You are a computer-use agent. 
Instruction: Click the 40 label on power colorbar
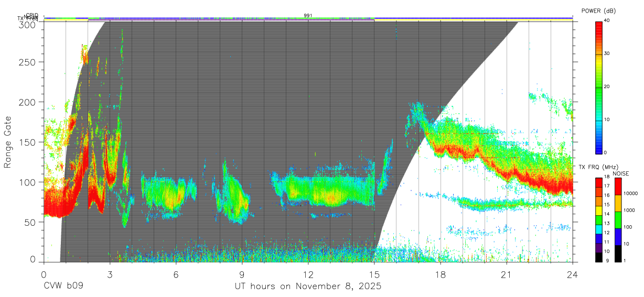(606, 20)
